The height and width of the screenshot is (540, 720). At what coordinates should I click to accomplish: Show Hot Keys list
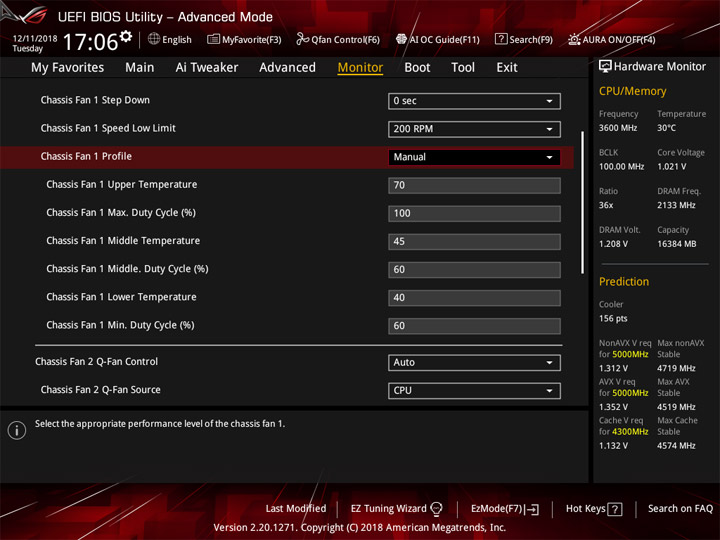(x=585, y=508)
